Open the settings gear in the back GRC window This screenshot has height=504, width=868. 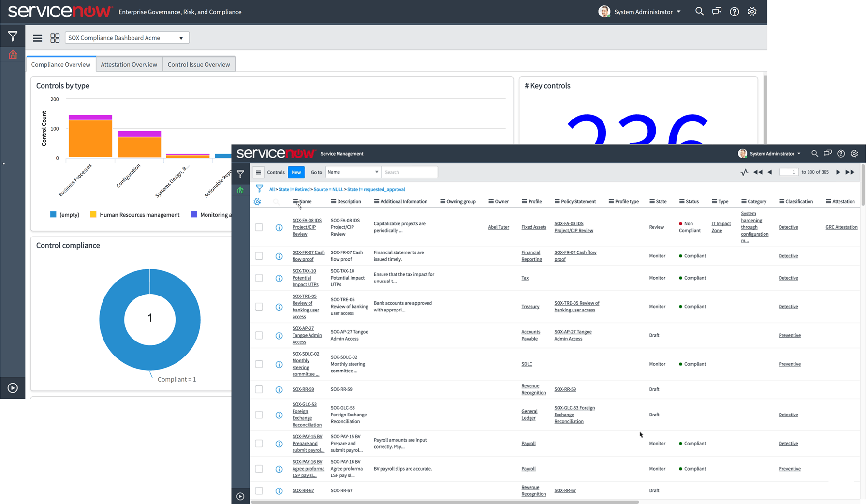point(752,12)
